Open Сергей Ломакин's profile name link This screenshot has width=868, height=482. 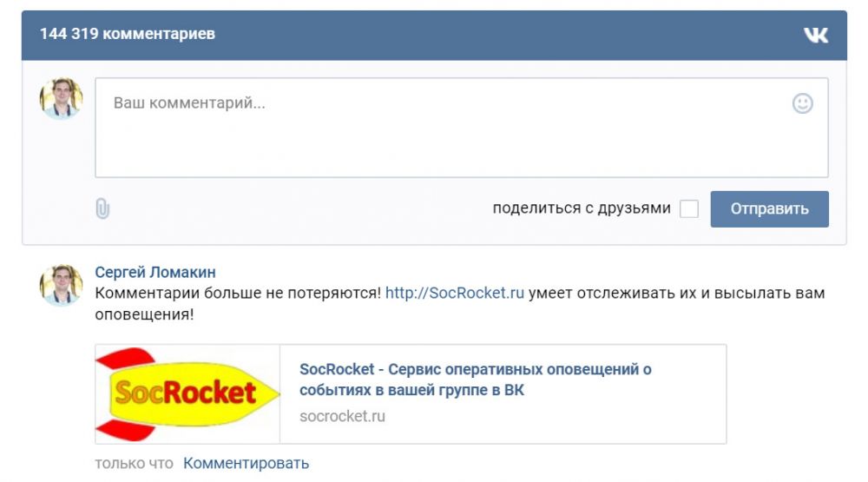click(155, 273)
